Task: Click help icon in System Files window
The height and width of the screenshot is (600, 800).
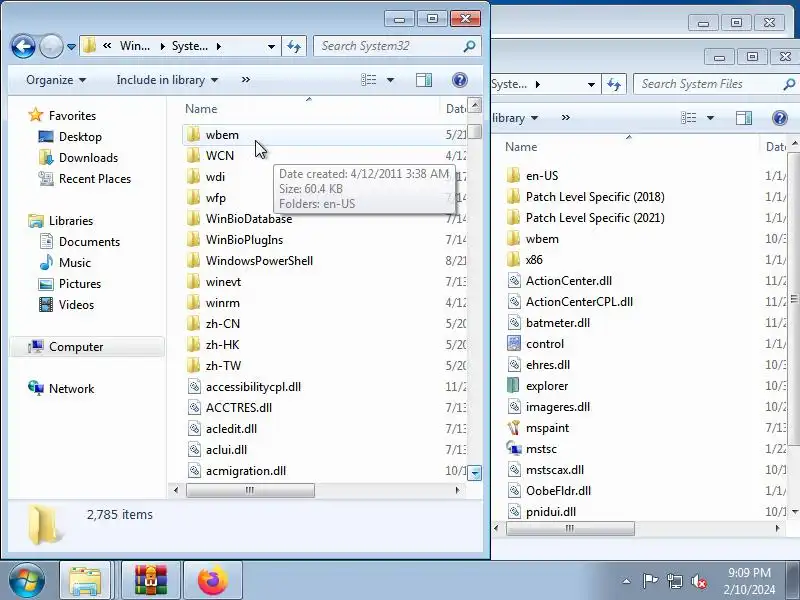Action: pos(780,118)
